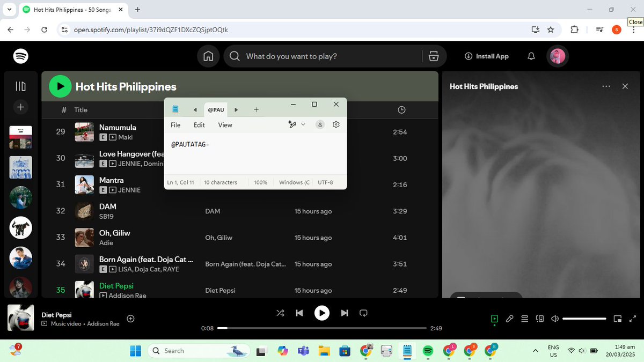This screenshot has height=362, width=644.
Task: Open the Notepad View menu
Action: 225,125
